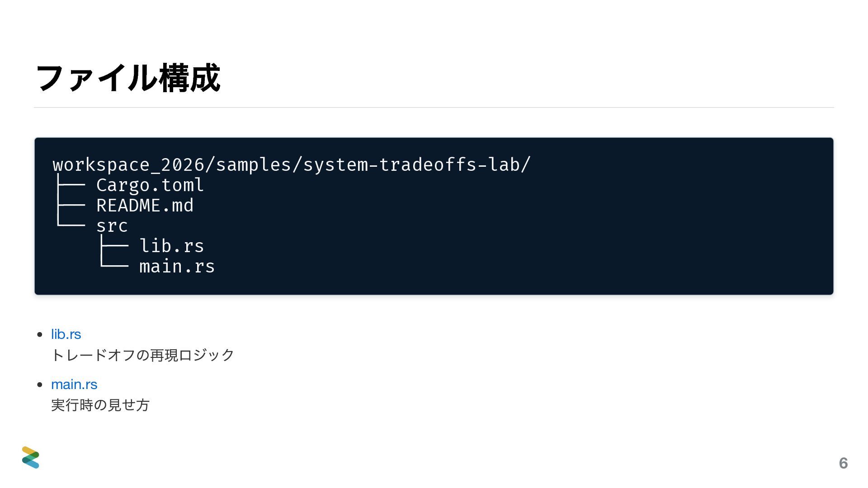Open the lib.rs hyperlink in the bullet list

point(66,334)
